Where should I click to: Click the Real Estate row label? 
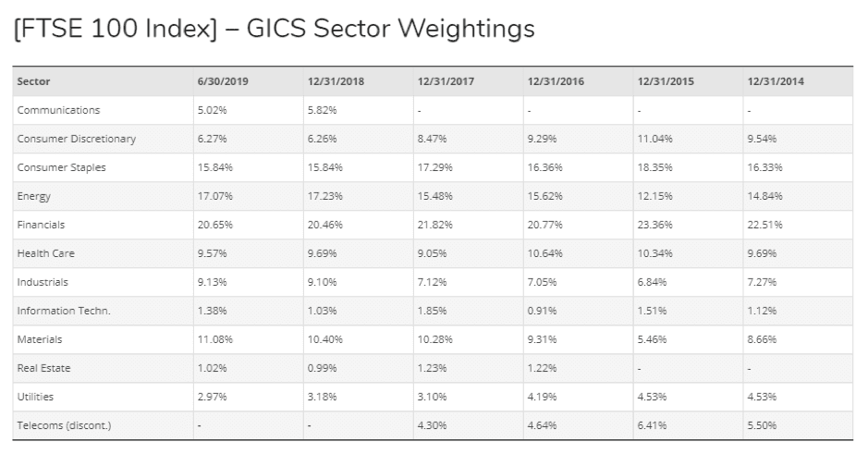pyautogui.click(x=43, y=368)
